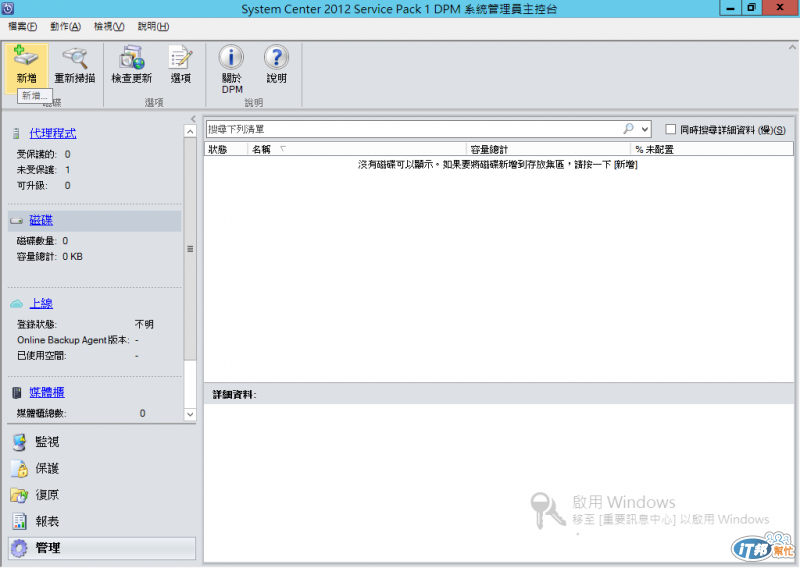Sort by the % 未配置 column header
Image resolution: width=800 pixels, height=568 pixels.
coord(712,150)
